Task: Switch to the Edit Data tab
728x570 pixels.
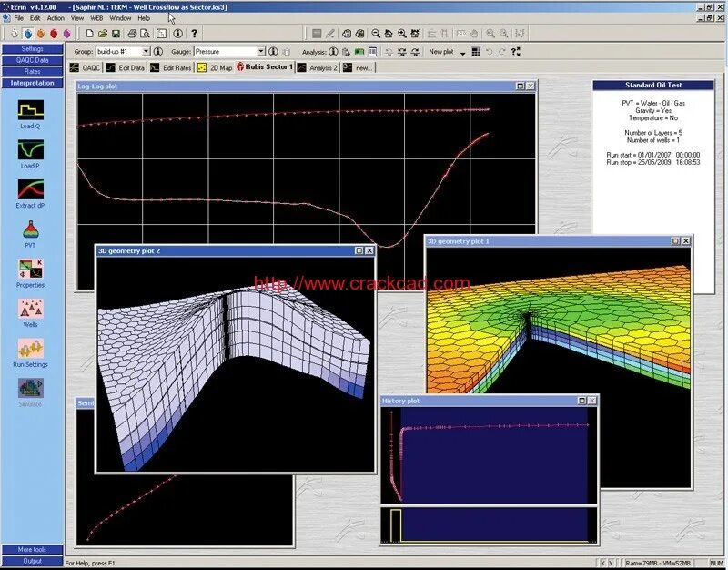Action: (126, 67)
